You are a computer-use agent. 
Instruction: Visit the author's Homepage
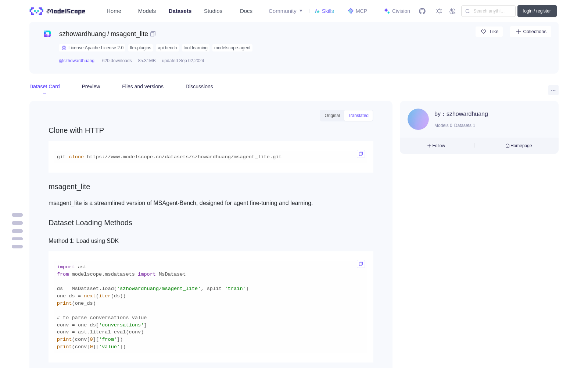pyautogui.click(x=519, y=146)
